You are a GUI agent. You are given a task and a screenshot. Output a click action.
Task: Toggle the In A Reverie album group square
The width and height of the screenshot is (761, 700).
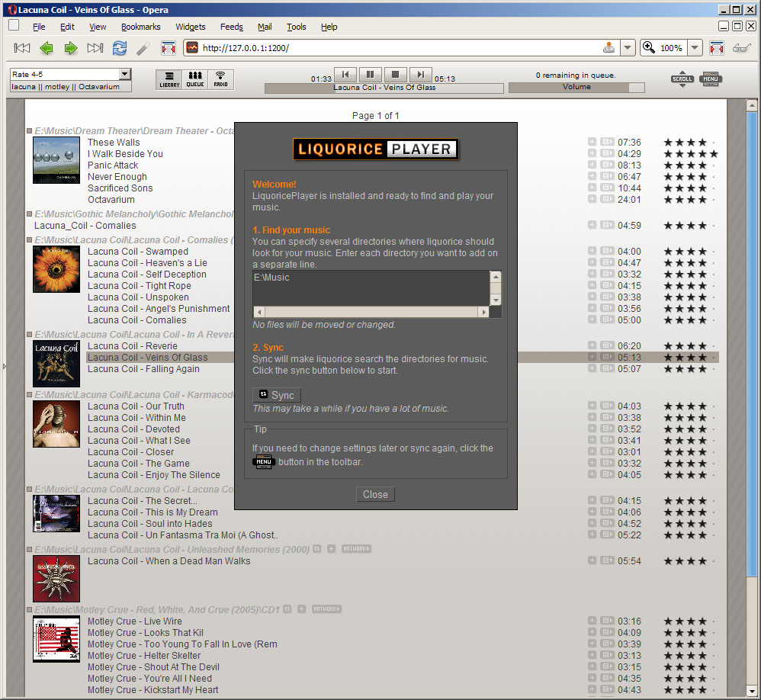(x=30, y=335)
